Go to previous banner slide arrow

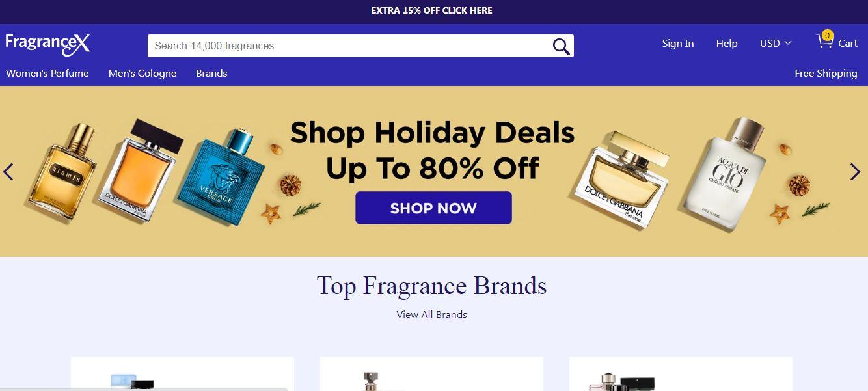point(8,172)
